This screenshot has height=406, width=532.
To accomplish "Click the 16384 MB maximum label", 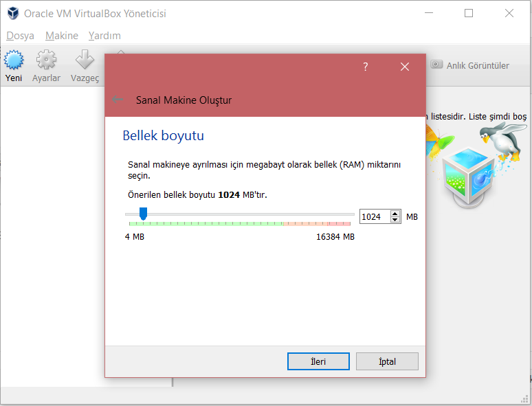I will [x=335, y=237].
